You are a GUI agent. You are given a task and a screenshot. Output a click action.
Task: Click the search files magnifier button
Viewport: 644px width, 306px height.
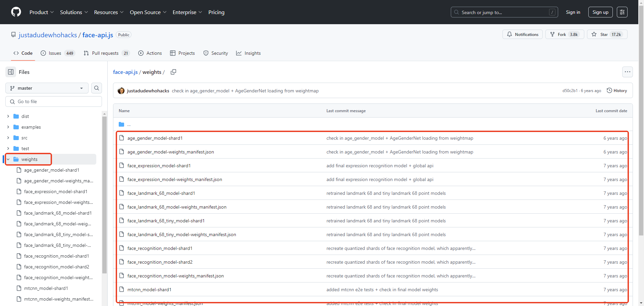click(x=97, y=88)
